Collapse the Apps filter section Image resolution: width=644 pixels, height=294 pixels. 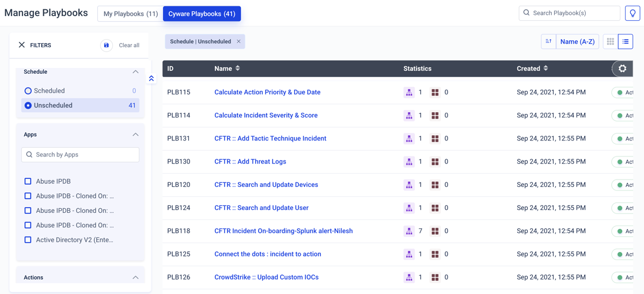[x=135, y=135]
